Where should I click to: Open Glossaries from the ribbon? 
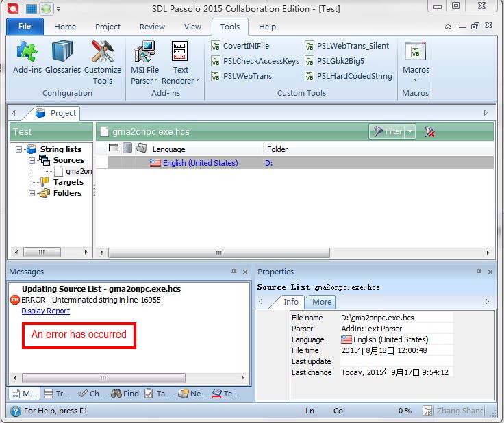(63, 58)
